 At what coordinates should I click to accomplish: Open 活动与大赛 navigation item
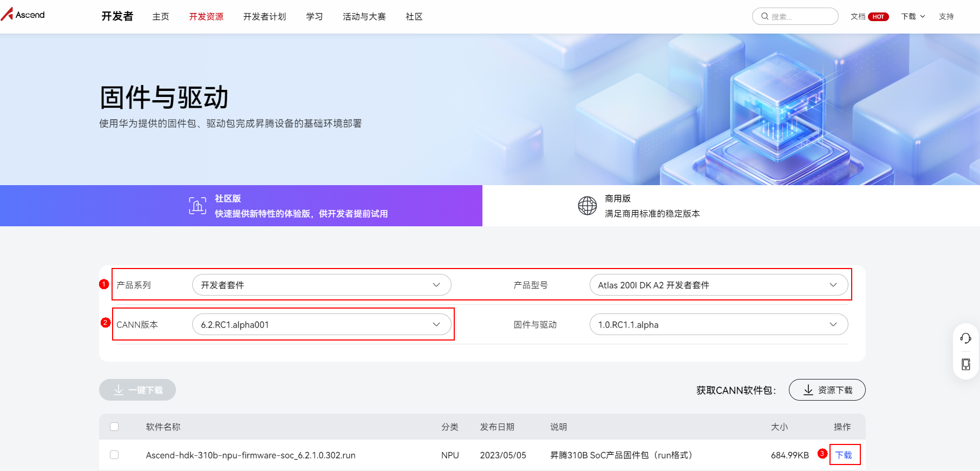coord(364,17)
